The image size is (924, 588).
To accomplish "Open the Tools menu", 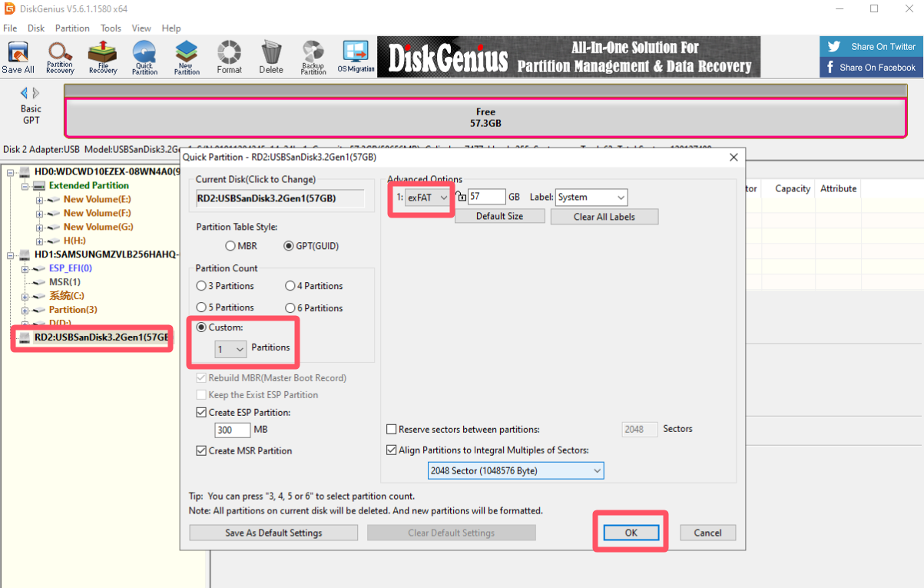I will (x=111, y=28).
